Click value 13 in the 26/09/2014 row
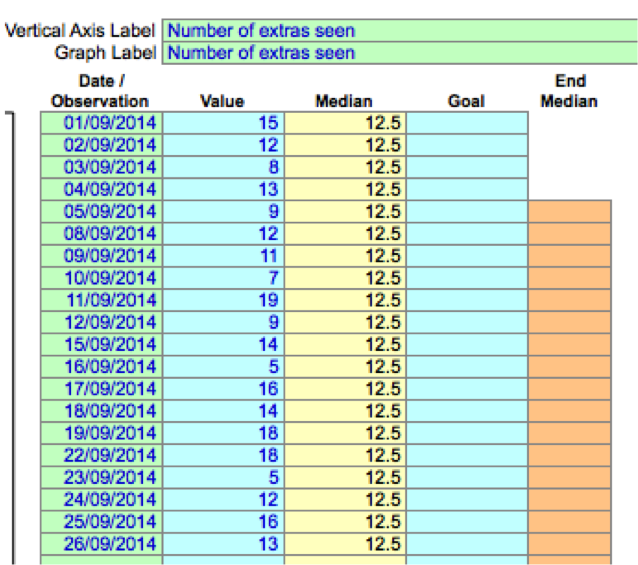Image resolution: width=638 pixels, height=565 pixels. tap(223, 544)
